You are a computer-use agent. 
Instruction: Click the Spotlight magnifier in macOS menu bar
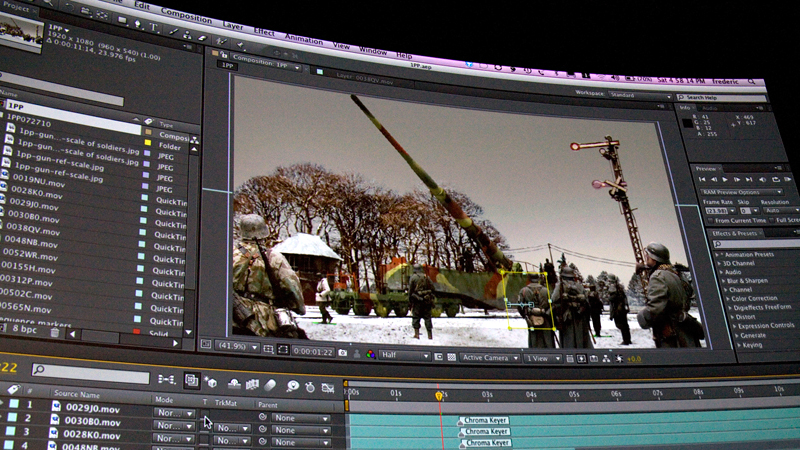click(751, 81)
